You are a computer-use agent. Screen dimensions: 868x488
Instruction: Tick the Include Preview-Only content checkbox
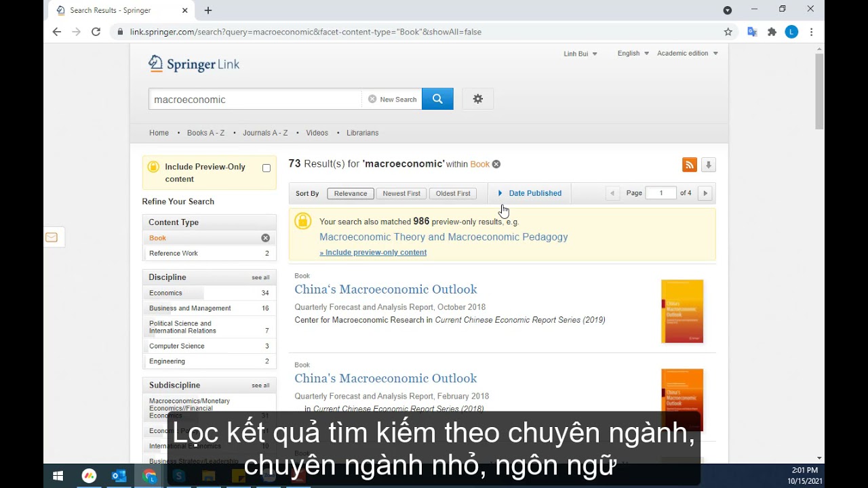tap(267, 168)
